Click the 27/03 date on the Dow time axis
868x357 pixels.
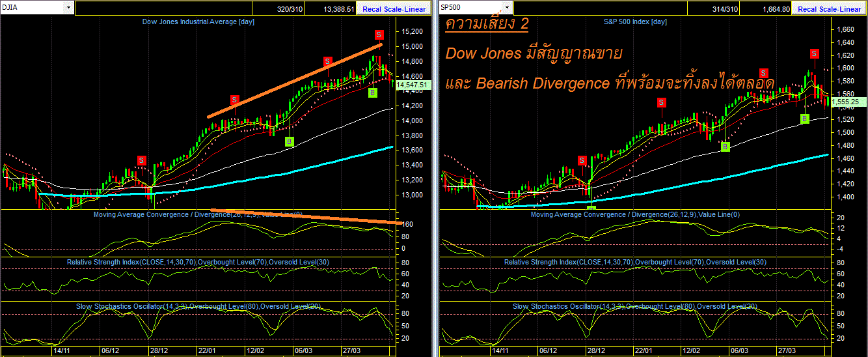(352, 350)
